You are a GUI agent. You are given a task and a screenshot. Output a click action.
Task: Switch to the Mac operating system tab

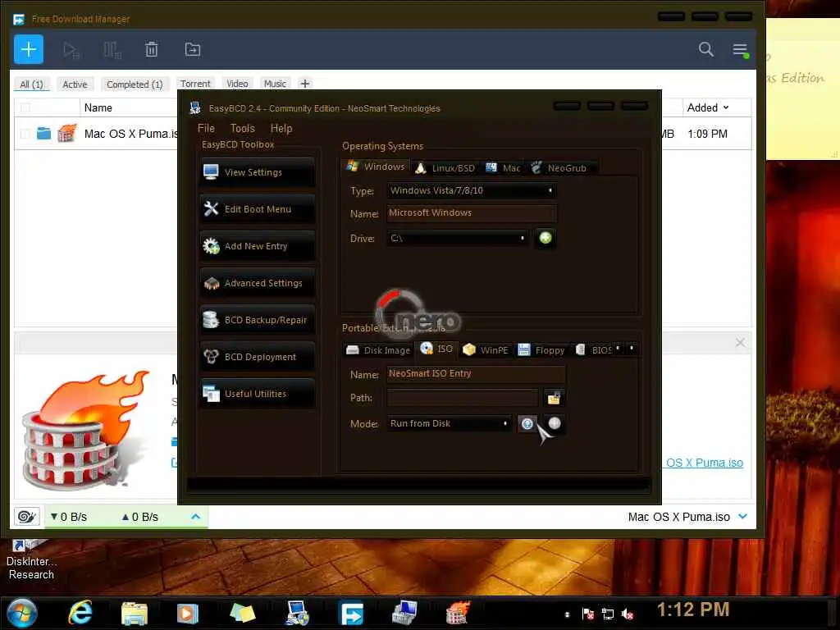pyautogui.click(x=503, y=167)
